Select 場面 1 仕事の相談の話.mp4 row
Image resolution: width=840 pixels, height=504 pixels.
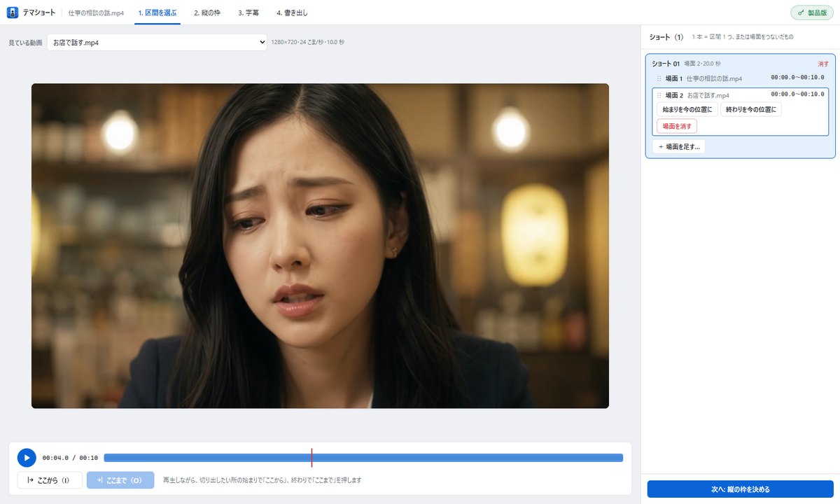(x=741, y=78)
